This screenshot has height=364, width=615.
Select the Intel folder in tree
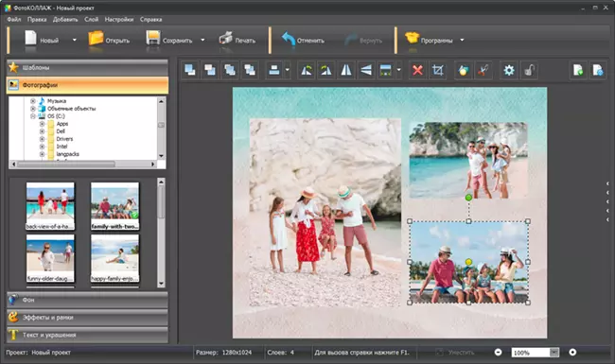tap(61, 147)
